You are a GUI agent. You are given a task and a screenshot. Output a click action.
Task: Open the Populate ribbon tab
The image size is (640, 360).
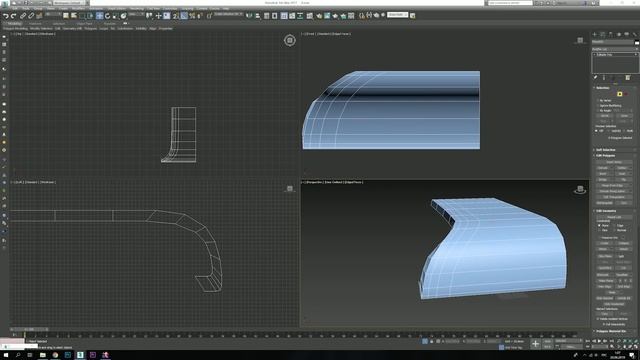[x=110, y=23]
